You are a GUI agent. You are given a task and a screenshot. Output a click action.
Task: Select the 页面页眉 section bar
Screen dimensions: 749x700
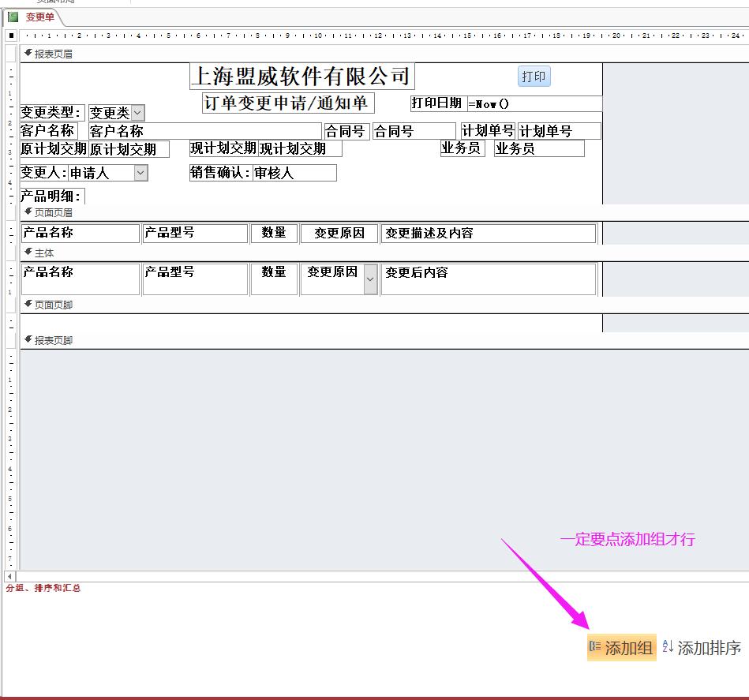pyautogui.click(x=384, y=212)
